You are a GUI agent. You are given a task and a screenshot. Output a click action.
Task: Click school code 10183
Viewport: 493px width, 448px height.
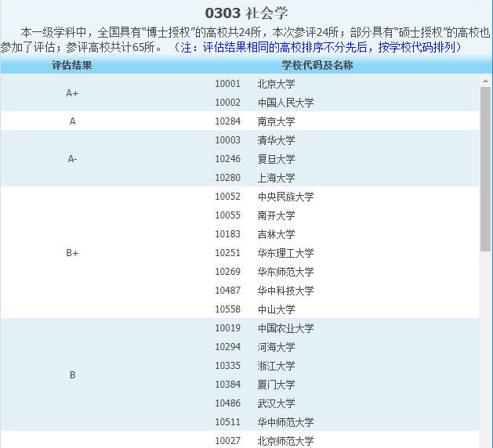pos(227,234)
